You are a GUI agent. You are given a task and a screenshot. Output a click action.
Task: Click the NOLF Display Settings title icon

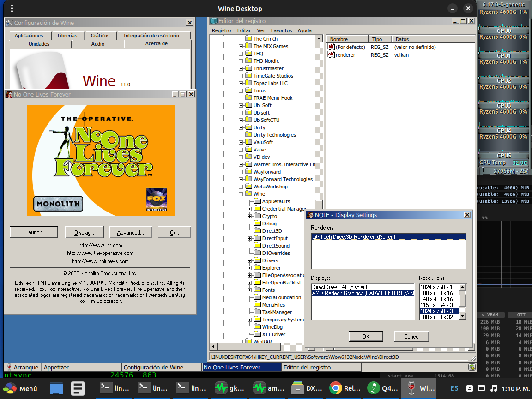click(x=310, y=215)
